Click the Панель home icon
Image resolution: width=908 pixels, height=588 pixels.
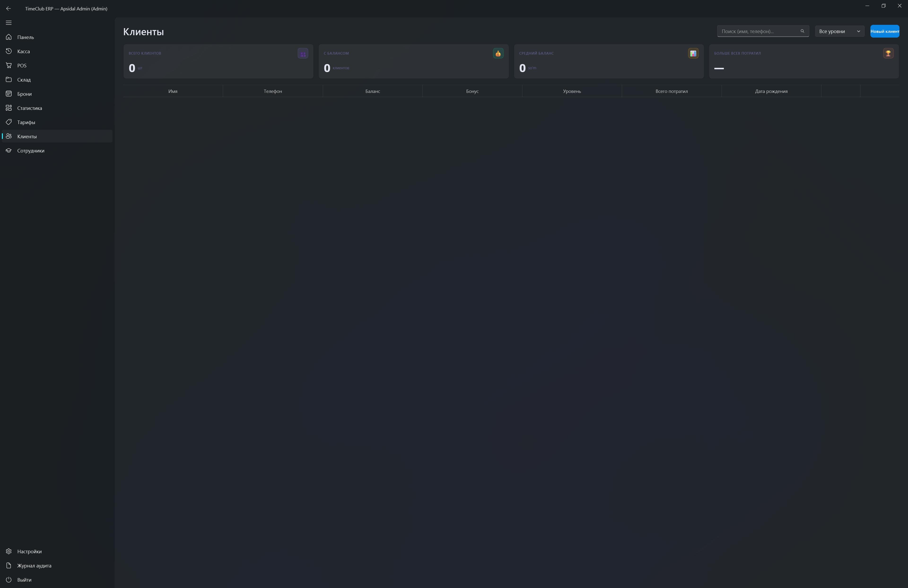[x=9, y=37]
